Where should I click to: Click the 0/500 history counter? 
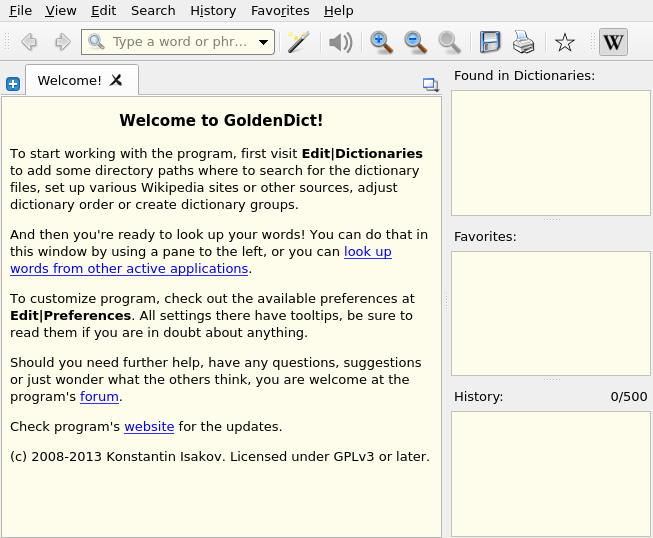point(629,396)
